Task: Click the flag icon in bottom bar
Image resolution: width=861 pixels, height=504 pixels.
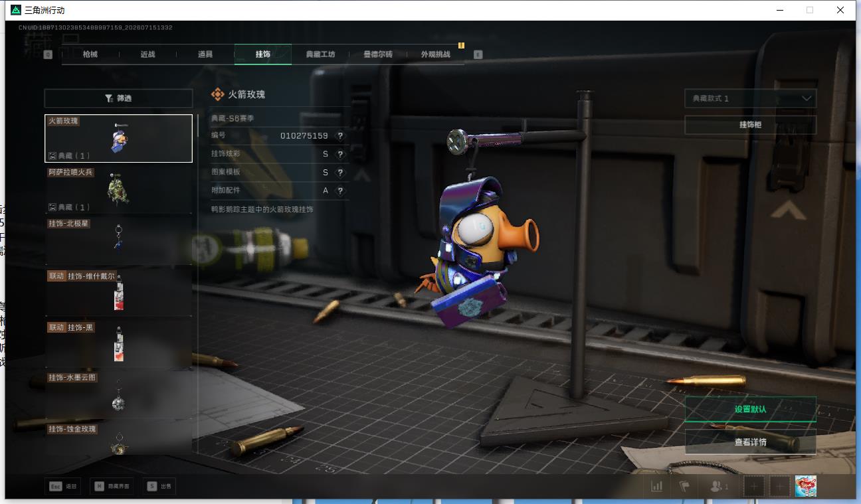Action: 684,486
